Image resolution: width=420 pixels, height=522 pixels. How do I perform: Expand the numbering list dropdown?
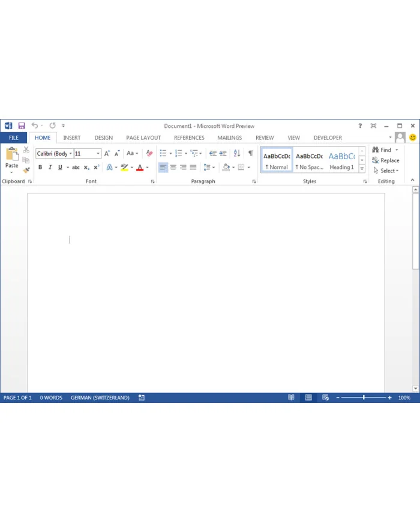(186, 153)
